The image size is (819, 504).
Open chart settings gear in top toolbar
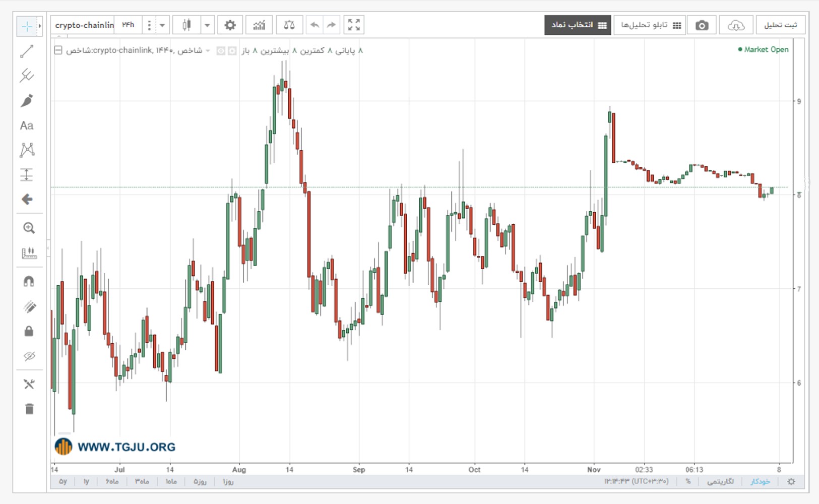[x=230, y=25]
